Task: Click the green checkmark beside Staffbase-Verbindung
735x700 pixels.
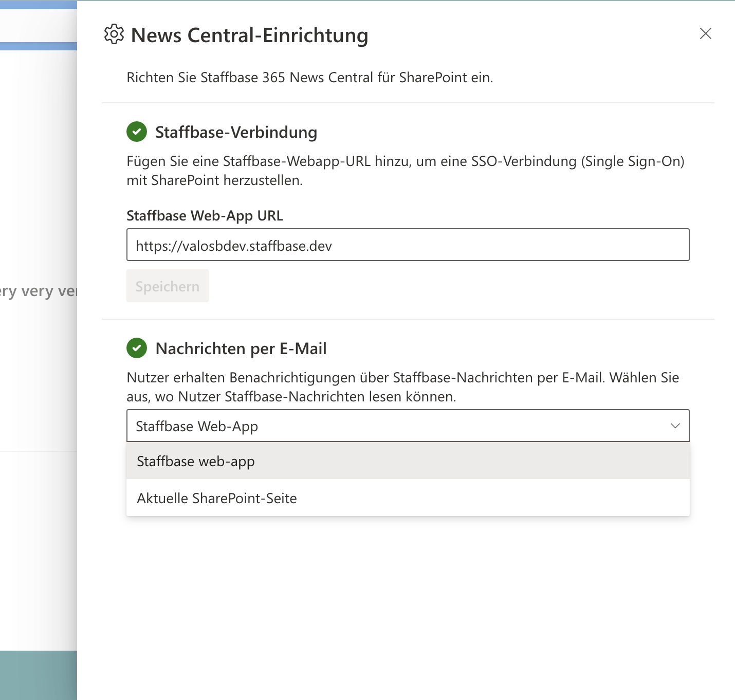Action: pos(137,132)
